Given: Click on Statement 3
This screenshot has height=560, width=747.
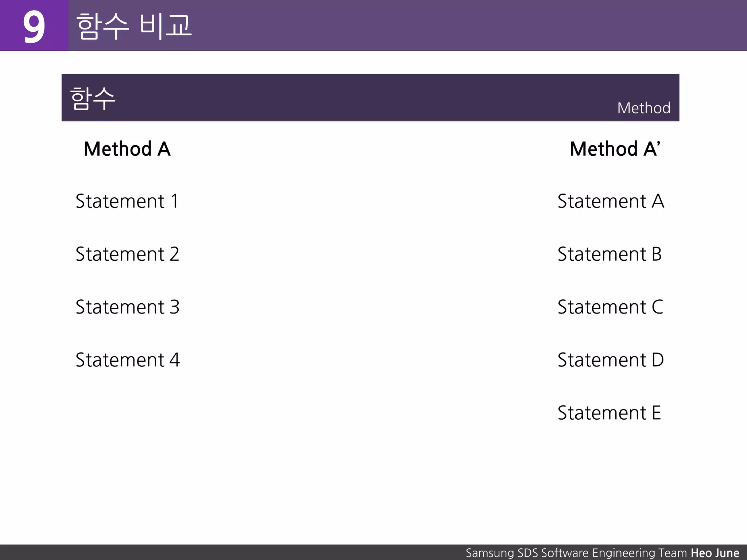Looking at the screenshot, I should click(127, 307).
